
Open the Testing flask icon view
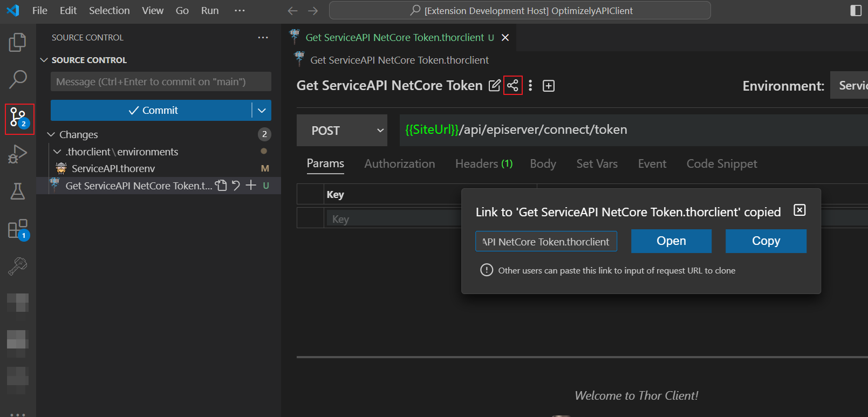(x=18, y=191)
